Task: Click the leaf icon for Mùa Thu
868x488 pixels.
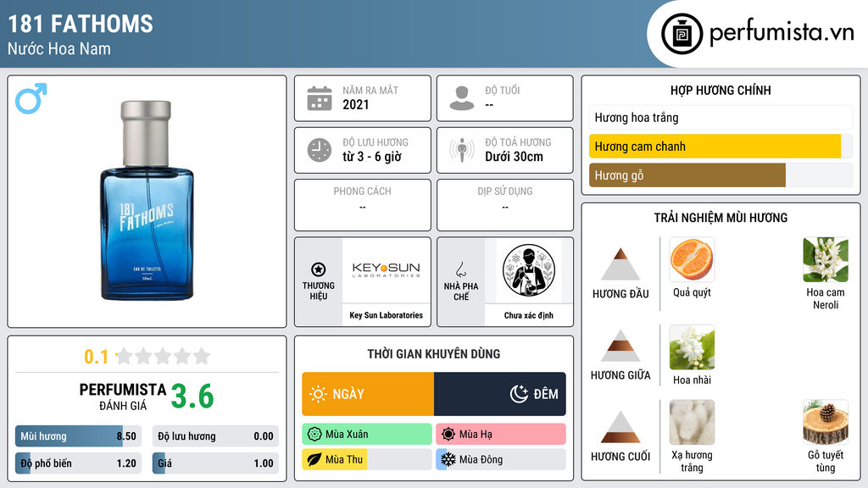Action: tap(314, 459)
